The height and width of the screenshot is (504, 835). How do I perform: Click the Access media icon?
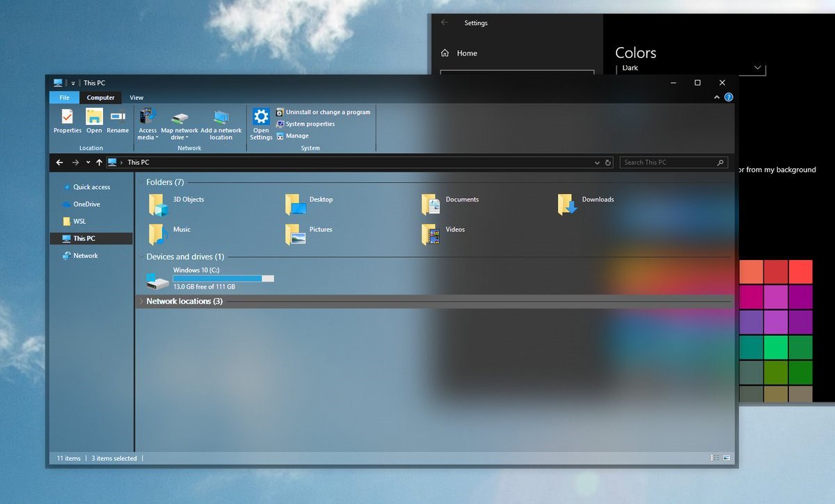(x=148, y=116)
